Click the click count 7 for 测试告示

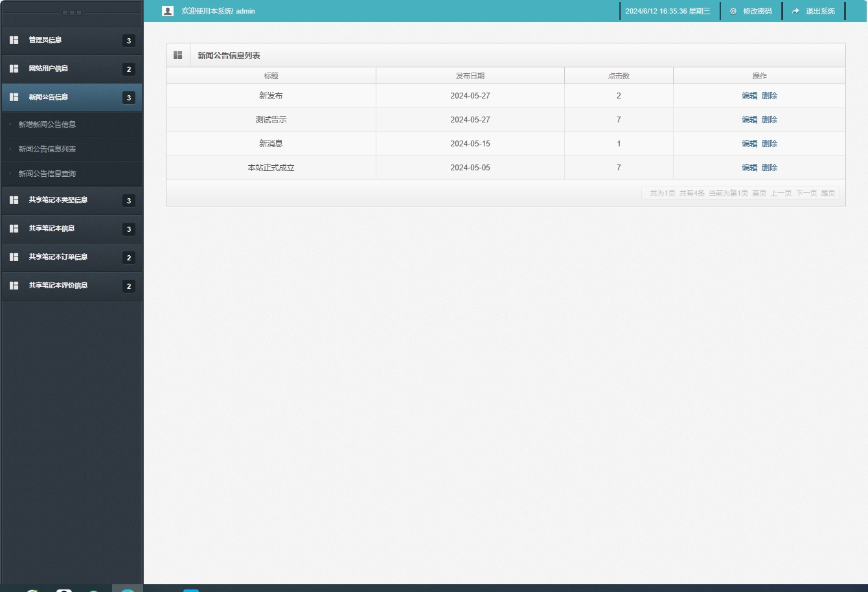click(619, 120)
